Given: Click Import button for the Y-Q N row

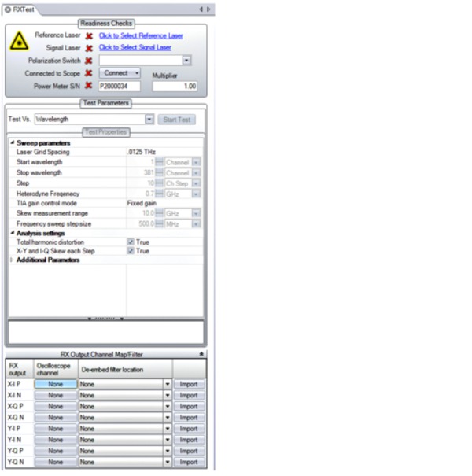Looking at the screenshot, I should pyautogui.click(x=189, y=463).
